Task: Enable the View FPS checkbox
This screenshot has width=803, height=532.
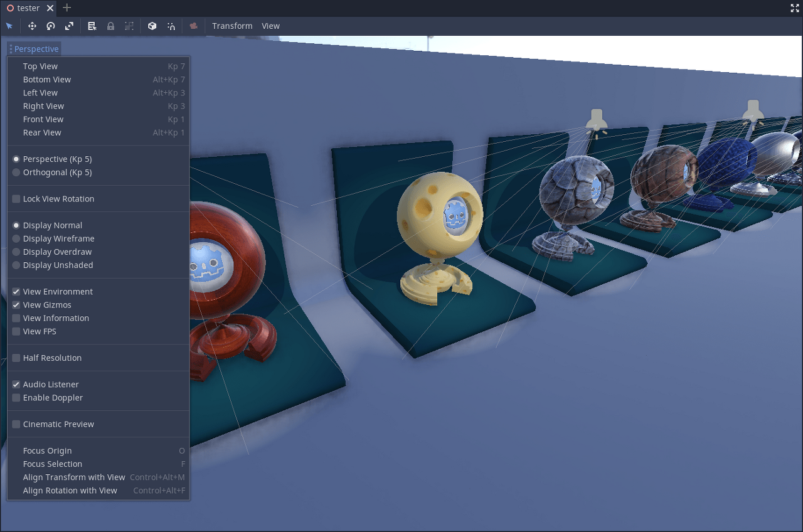Action: point(98,331)
